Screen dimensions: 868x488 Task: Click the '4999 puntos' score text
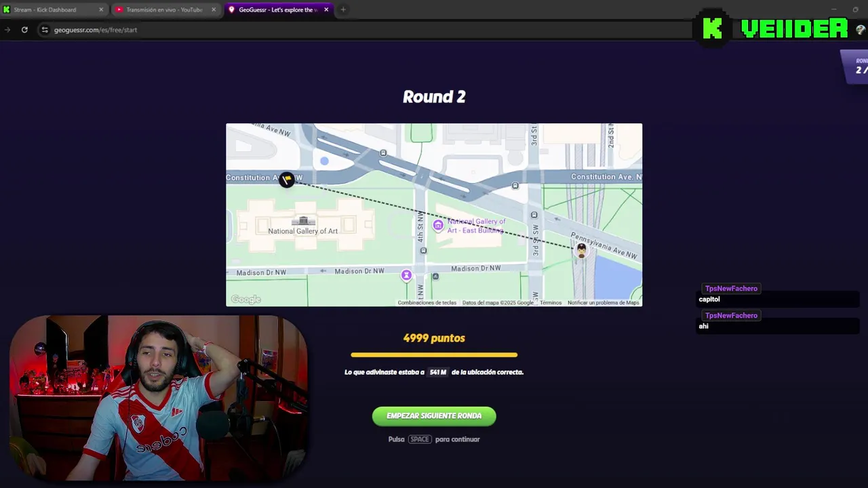coord(434,338)
